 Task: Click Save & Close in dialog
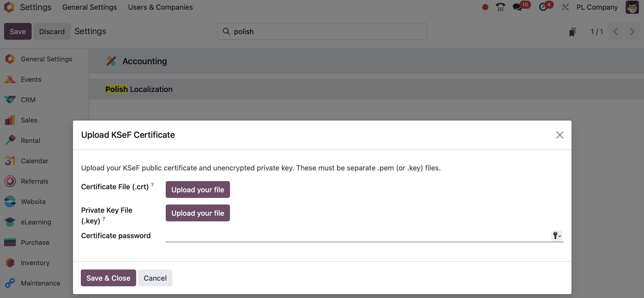pos(108,278)
